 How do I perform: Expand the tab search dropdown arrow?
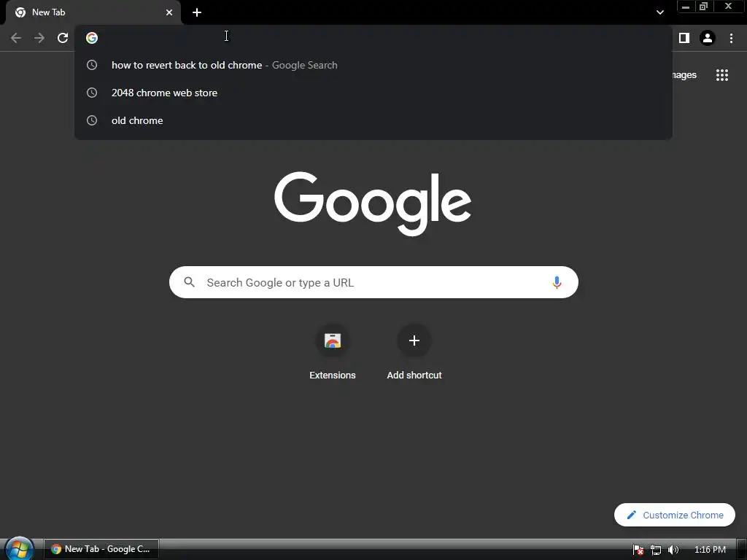[x=659, y=12]
